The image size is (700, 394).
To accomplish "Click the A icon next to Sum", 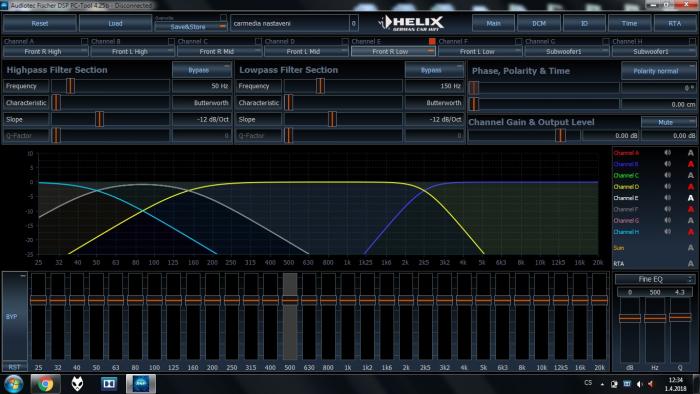I will tap(690, 248).
